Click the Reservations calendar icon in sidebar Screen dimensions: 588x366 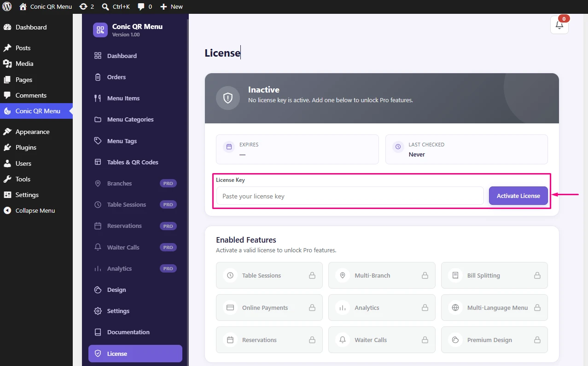pos(98,226)
